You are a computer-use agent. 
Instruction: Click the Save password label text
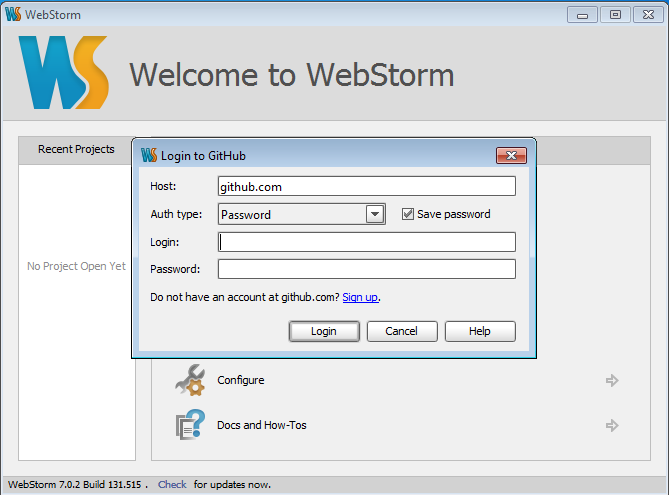(x=454, y=214)
